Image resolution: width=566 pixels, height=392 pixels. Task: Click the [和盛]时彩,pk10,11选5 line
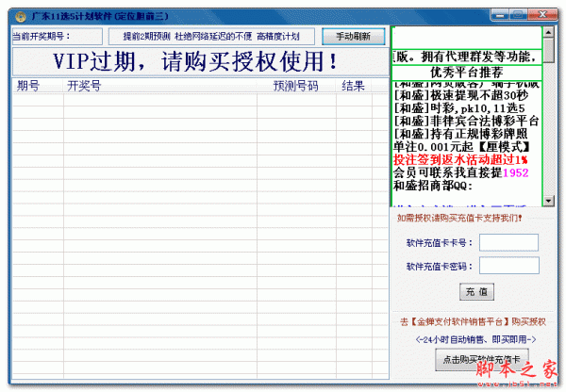pos(458,108)
